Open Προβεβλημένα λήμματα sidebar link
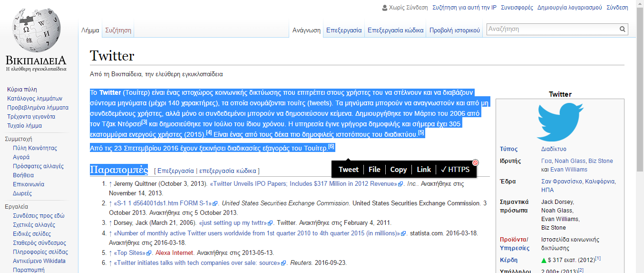Viewport: 644px width, 273px height. pyautogui.click(x=38, y=108)
